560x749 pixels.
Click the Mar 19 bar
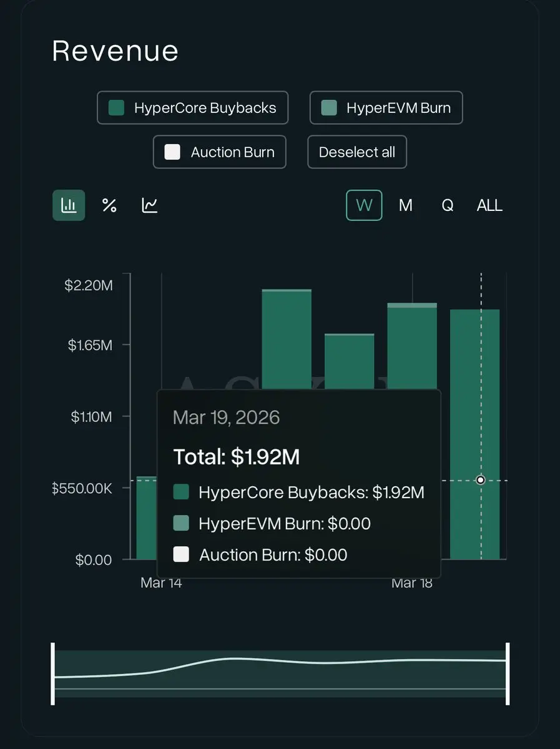(475, 434)
